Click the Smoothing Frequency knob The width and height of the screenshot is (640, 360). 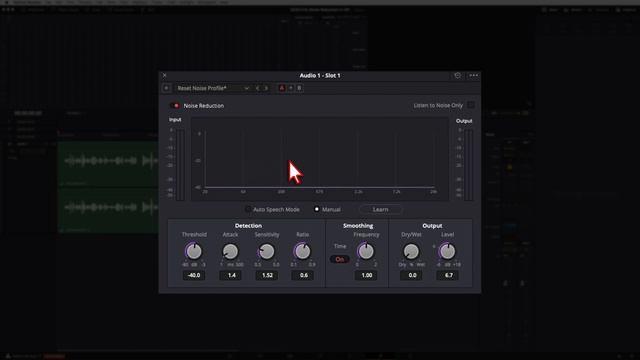pyautogui.click(x=366, y=251)
